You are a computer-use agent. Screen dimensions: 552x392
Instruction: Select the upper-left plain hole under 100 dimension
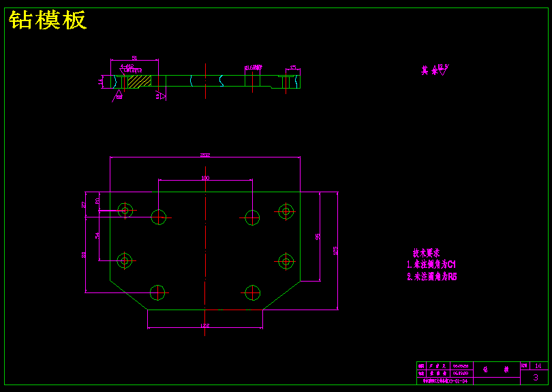(159, 217)
